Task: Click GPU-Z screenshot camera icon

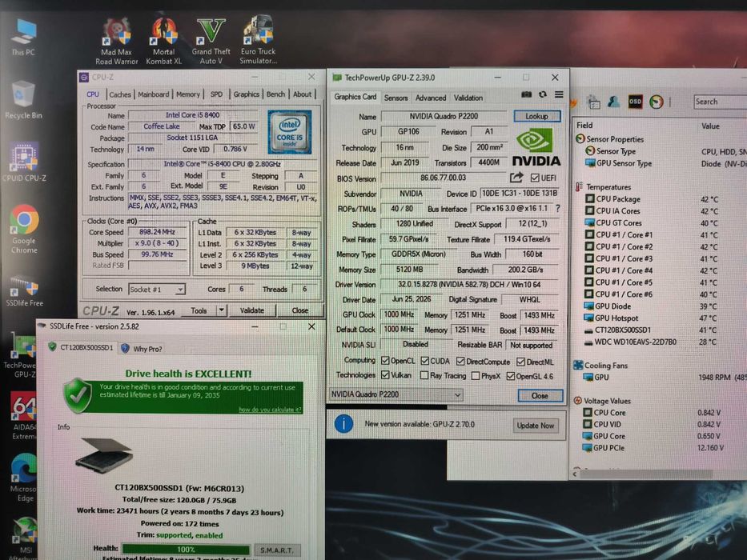Action: pos(527,94)
